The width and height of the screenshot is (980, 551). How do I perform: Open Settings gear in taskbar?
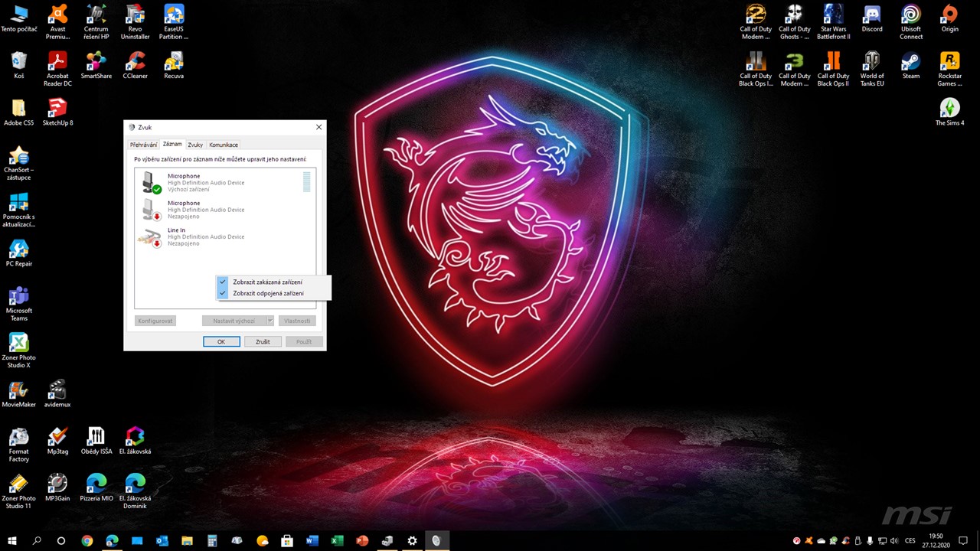(x=412, y=540)
